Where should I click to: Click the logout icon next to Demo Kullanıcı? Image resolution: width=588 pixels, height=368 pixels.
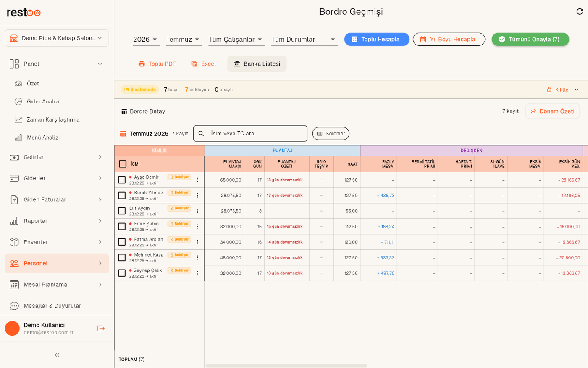coord(101,328)
